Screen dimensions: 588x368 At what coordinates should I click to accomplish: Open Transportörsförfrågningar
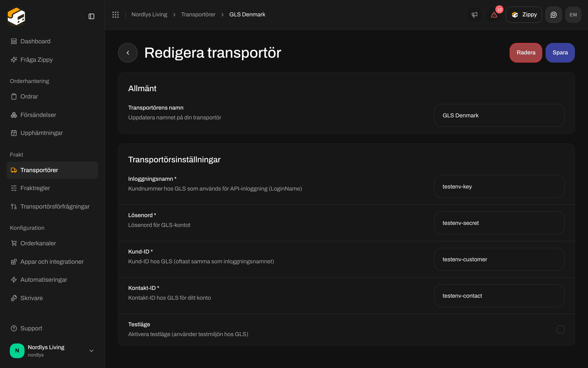(x=52, y=206)
